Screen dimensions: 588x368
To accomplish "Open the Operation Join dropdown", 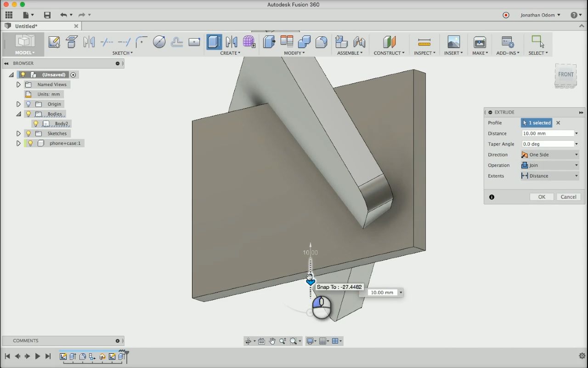I will [550, 165].
